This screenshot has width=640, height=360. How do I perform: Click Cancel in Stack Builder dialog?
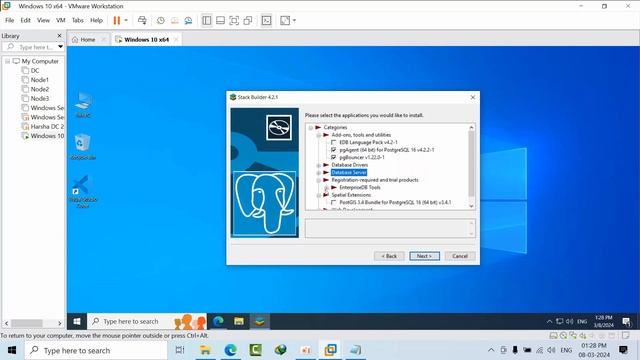point(460,256)
